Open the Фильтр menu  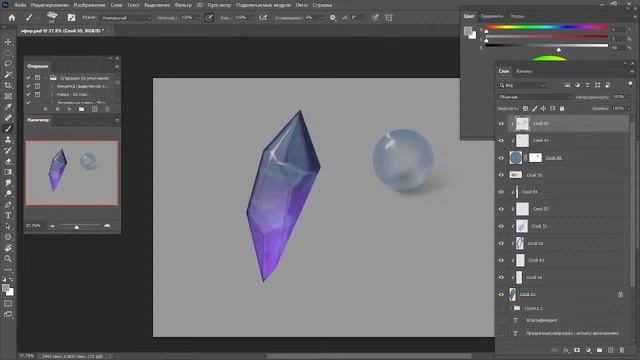pos(183,5)
